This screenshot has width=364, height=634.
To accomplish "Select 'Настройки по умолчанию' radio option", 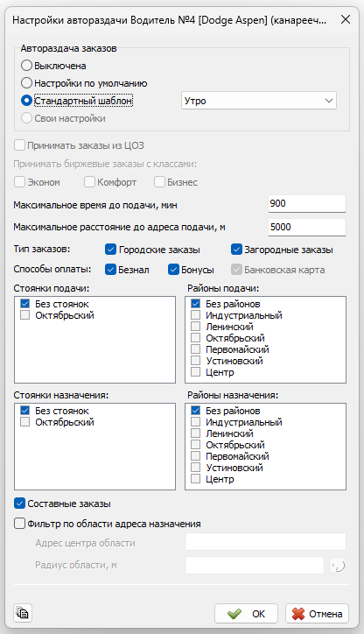I will pos(26,83).
